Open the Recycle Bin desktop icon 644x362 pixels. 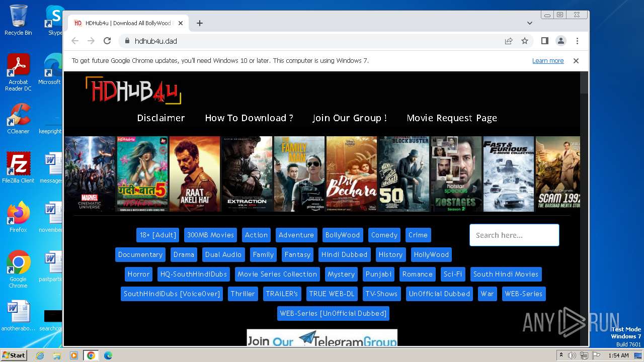tap(18, 20)
